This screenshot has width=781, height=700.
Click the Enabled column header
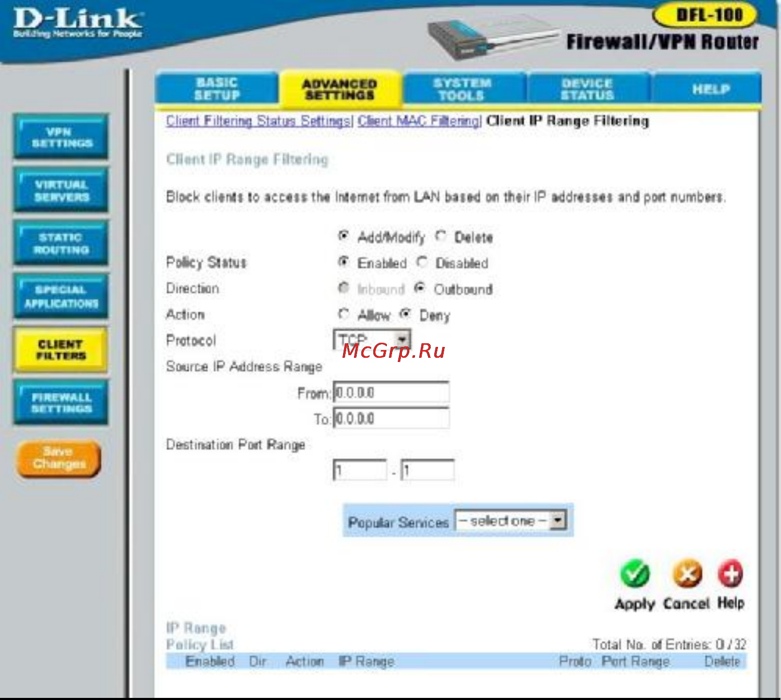pyautogui.click(x=210, y=661)
